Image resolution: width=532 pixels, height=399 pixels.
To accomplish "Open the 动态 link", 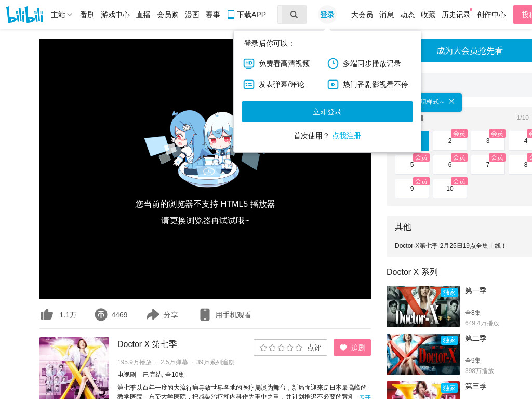I will click(407, 15).
